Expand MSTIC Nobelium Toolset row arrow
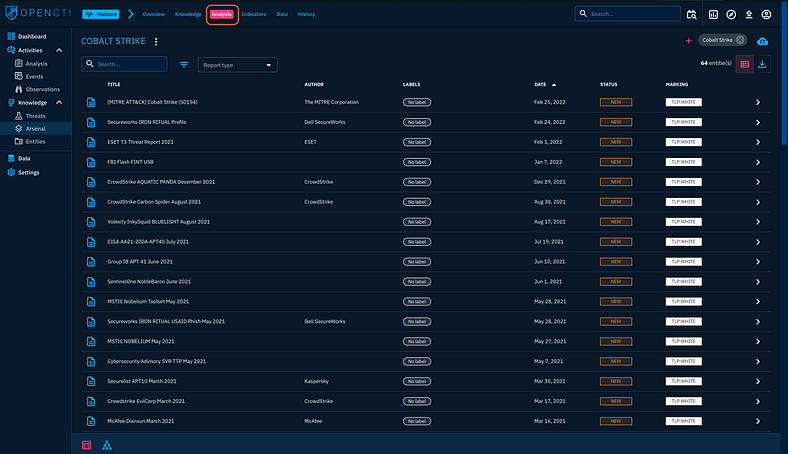788x454 pixels. pyautogui.click(x=757, y=302)
